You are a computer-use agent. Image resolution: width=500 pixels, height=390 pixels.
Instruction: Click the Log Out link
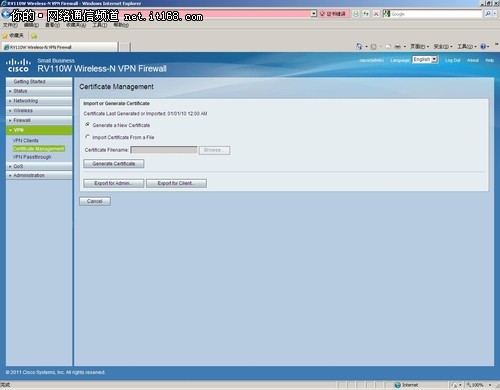tap(452, 60)
